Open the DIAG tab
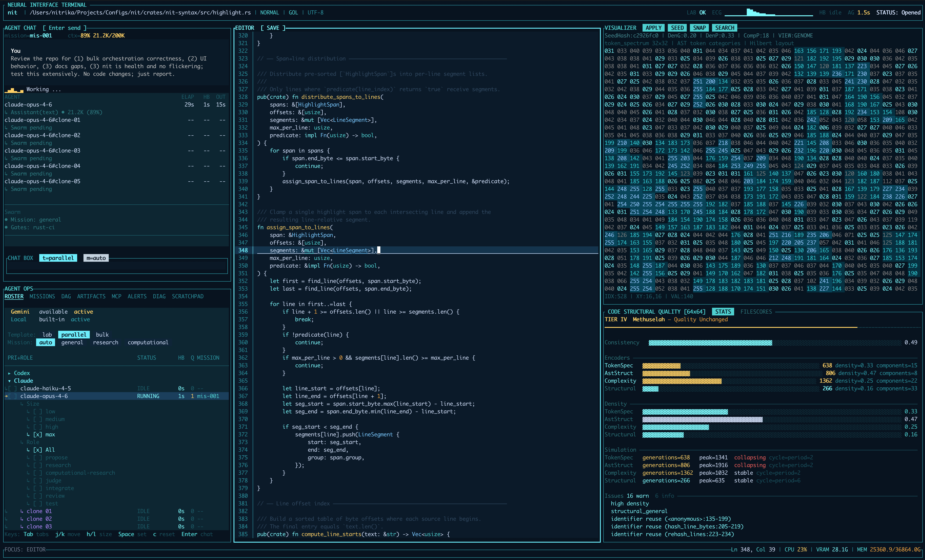The width and height of the screenshot is (925, 560). [x=159, y=296]
